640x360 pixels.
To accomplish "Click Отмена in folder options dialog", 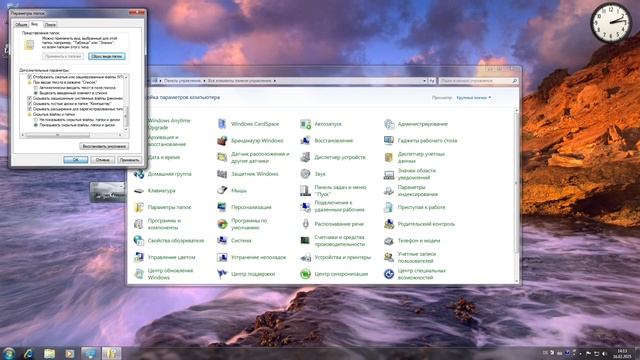I will (102, 160).
